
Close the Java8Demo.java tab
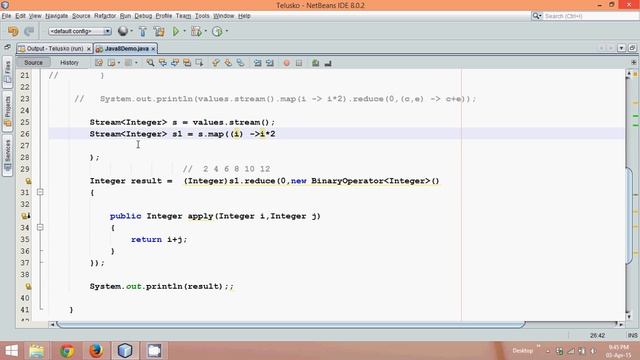pyautogui.click(x=153, y=49)
